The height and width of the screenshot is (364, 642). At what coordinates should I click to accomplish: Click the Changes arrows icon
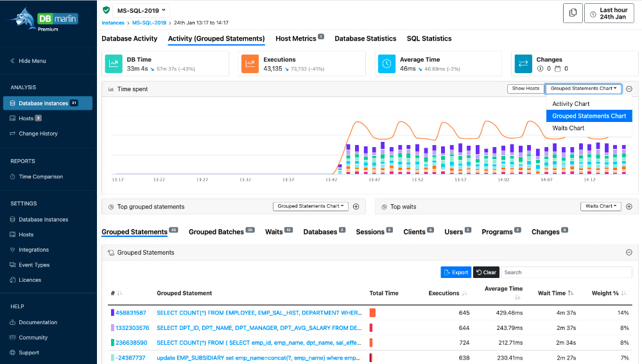click(523, 64)
